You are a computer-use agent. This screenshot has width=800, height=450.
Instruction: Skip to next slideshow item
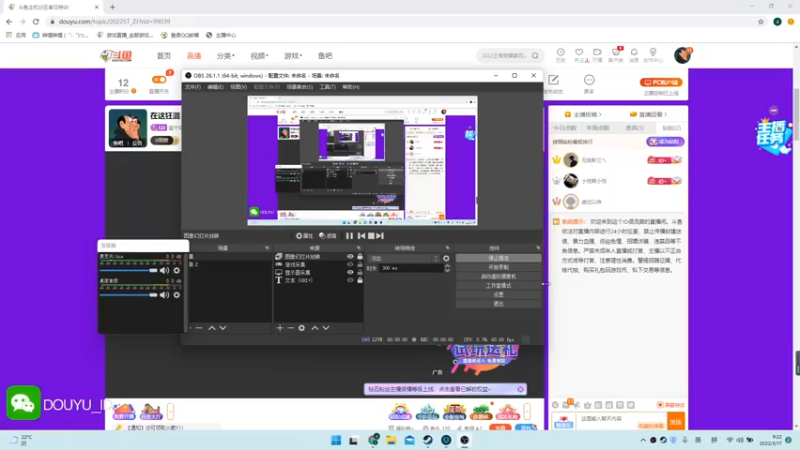click(380, 236)
